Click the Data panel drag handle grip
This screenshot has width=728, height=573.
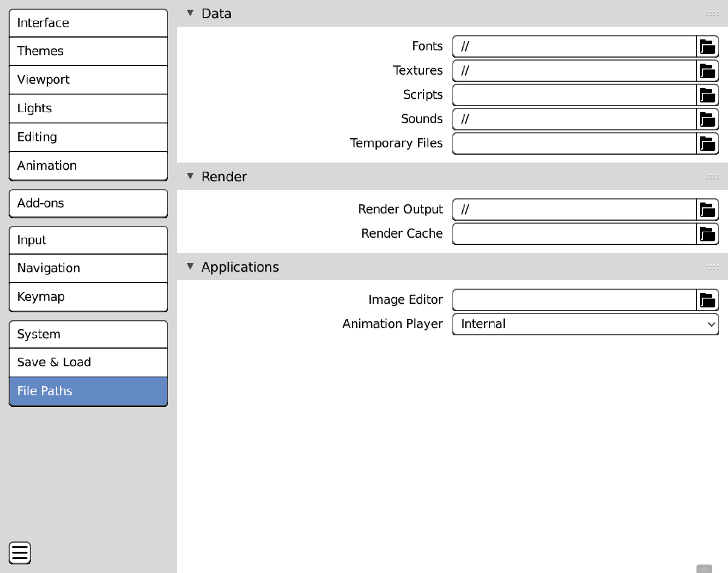tap(712, 14)
